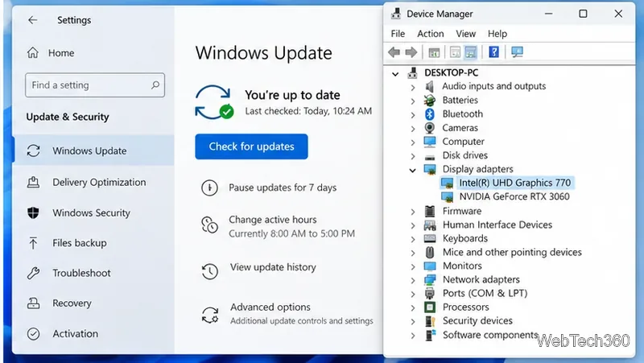
Task: Click the Check for updates button
Action: (251, 146)
